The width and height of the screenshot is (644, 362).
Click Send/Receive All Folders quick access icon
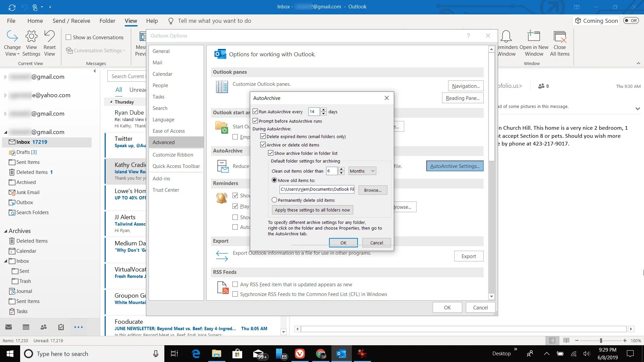[12, 7]
